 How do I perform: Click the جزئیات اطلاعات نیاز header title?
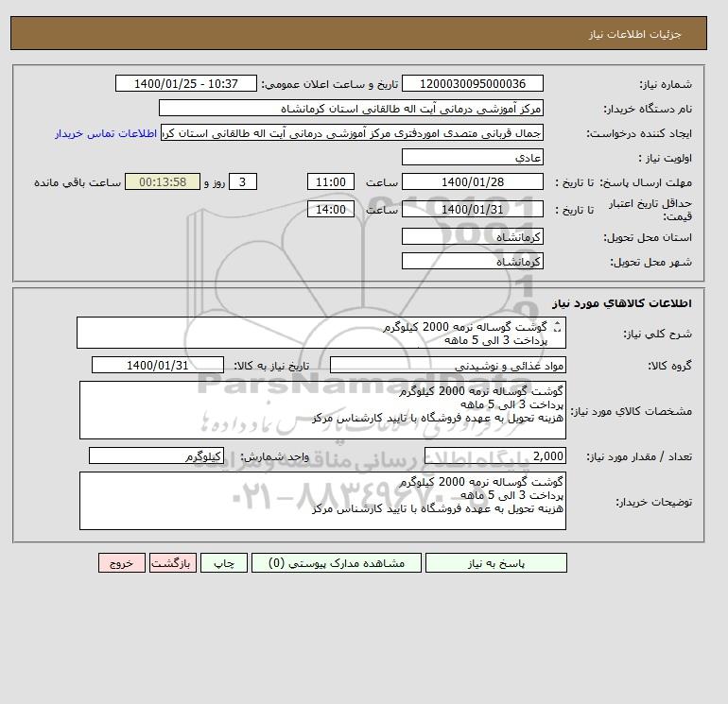tap(634, 34)
